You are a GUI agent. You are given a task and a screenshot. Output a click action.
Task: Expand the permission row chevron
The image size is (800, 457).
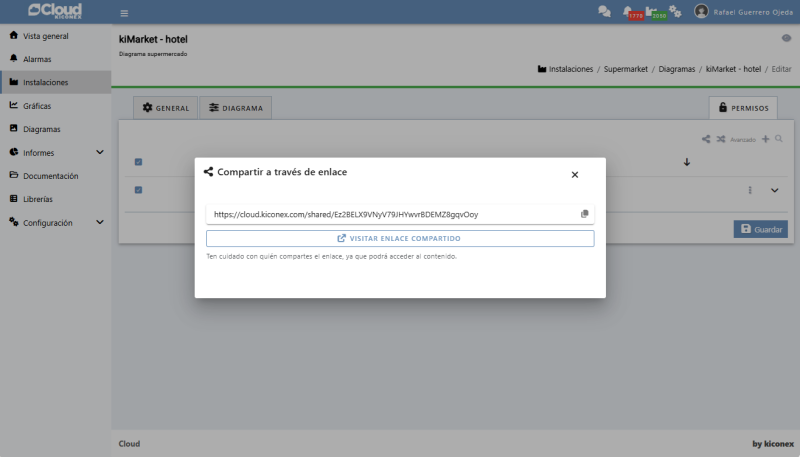coord(774,190)
